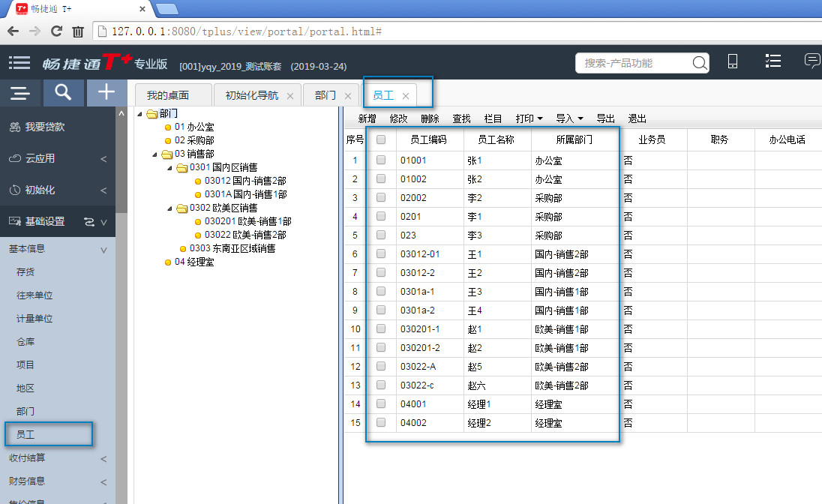Type in the 搜索-产品功能 search field

(634, 63)
